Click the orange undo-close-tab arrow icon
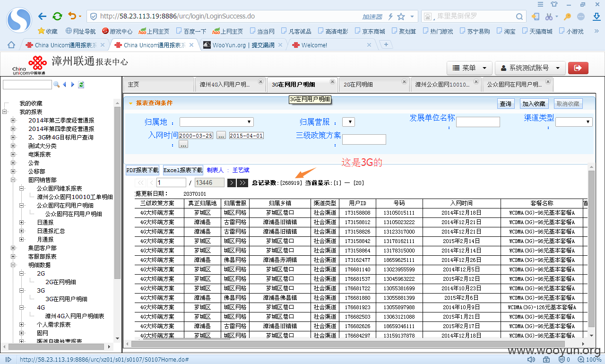The width and height of the screenshot is (605, 364). (72, 17)
